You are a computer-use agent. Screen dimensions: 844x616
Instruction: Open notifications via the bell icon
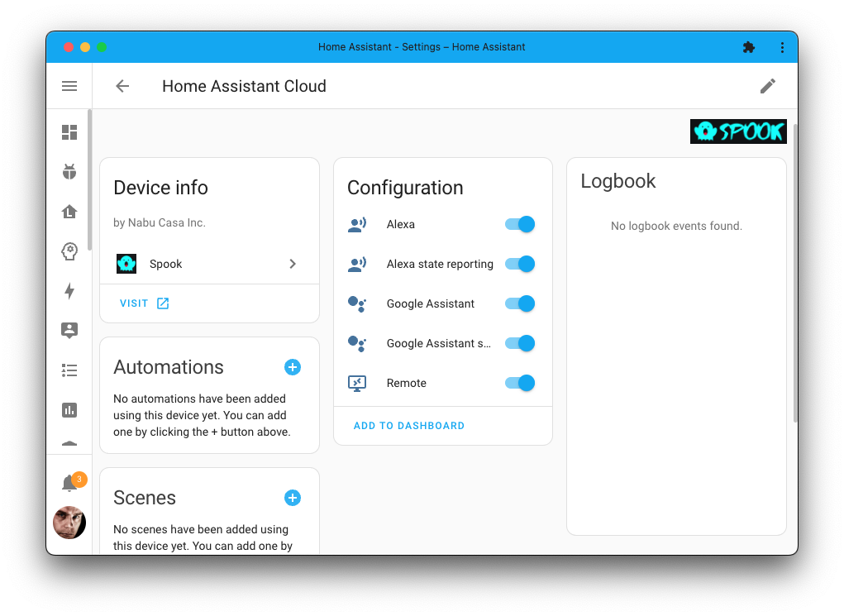click(69, 480)
